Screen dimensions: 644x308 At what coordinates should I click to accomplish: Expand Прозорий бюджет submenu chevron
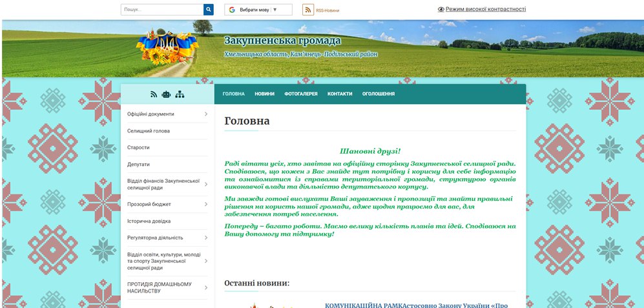(x=206, y=204)
